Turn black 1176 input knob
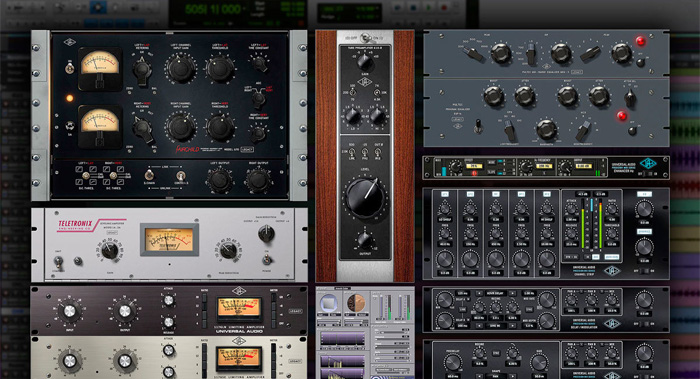Image resolution: width=700 pixels, height=379 pixels. pos(69,311)
